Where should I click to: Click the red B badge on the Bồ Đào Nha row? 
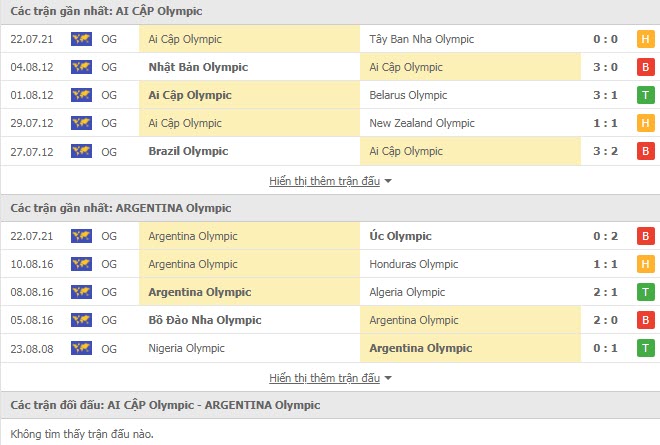coord(645,321)
